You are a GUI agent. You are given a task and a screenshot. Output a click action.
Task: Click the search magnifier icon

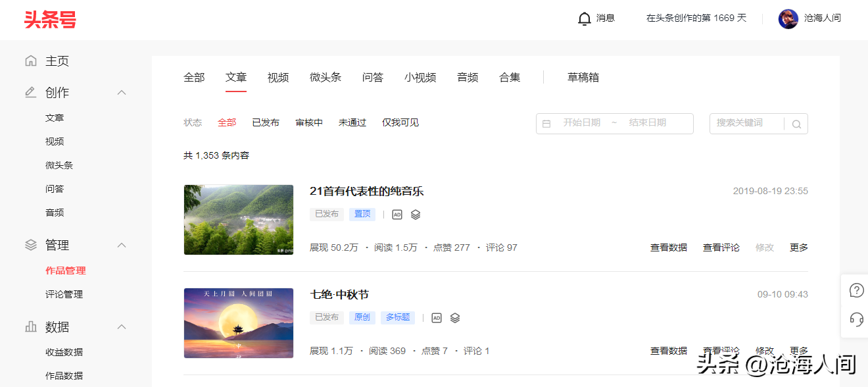tap(796, 124)
